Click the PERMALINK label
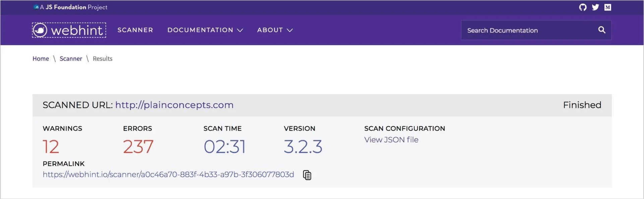This screenshot has height=199, width=644. point(64,164)
